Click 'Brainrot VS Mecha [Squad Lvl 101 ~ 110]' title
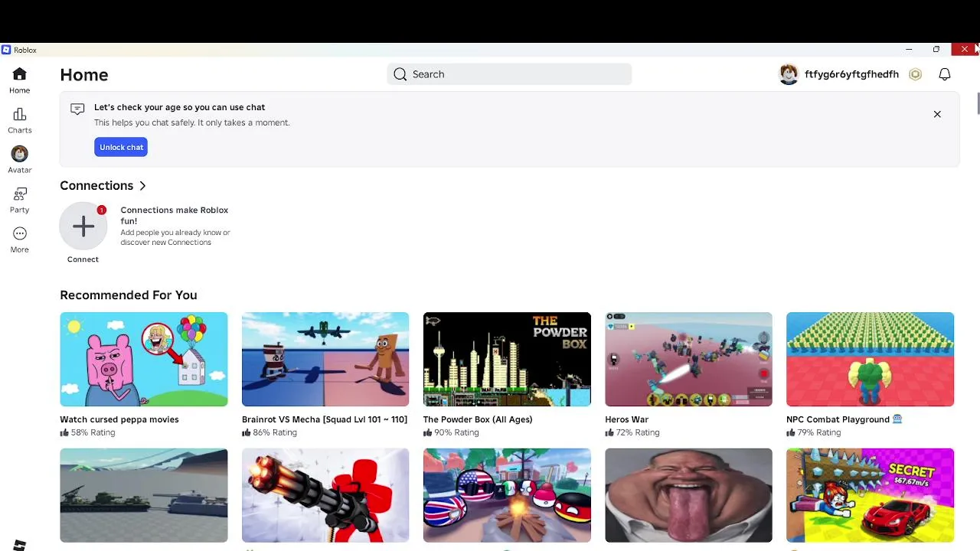980x551 pixels. tap(325, 419)
